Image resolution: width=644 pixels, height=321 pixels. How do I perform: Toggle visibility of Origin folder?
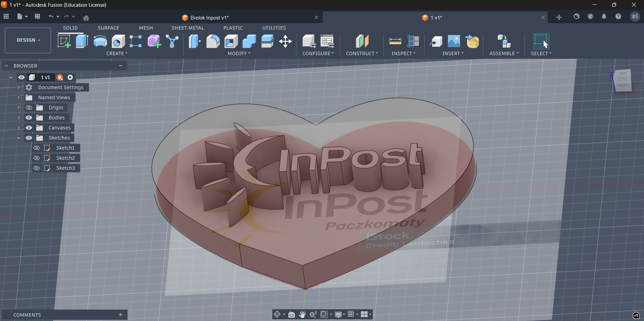(29, 108)
